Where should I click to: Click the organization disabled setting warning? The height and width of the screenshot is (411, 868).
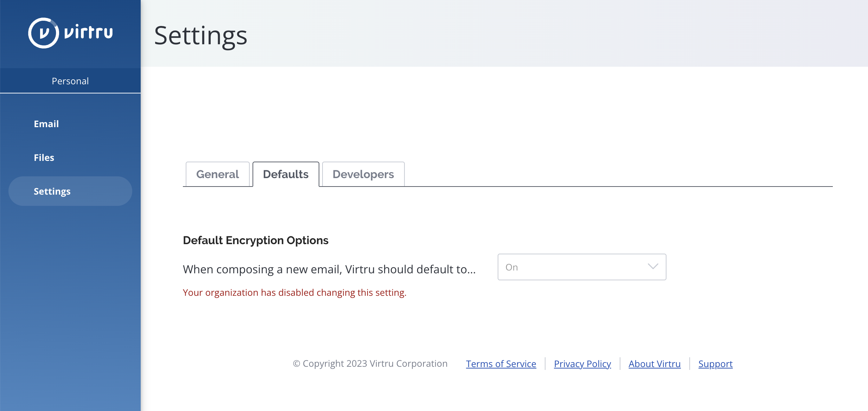coord(295,293)
